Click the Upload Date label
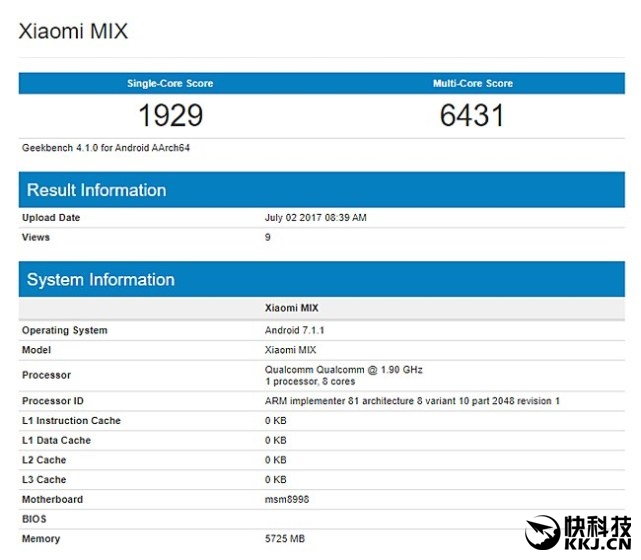This screenshot has height=560, width=641. click(x=51, y=217)
